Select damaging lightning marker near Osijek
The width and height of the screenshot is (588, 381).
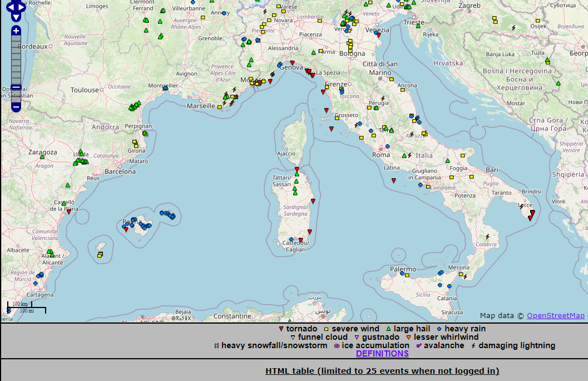click(x=514, y=27)
